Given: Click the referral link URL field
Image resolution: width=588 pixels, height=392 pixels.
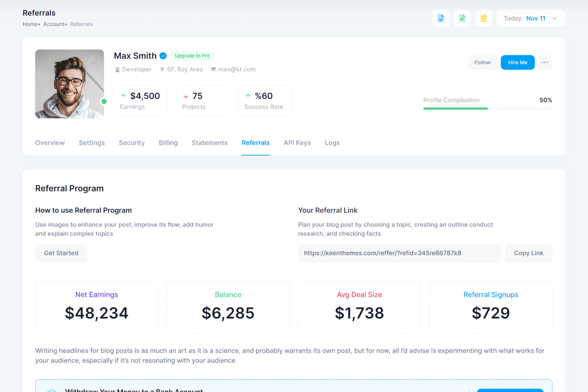Looking at the screenshot, I should (399, 253).
